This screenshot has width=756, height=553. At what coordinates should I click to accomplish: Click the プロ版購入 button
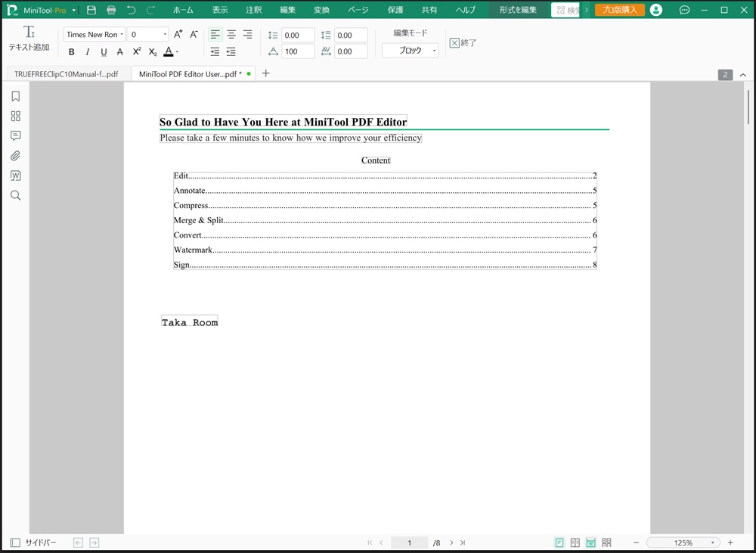click(620, 10)
